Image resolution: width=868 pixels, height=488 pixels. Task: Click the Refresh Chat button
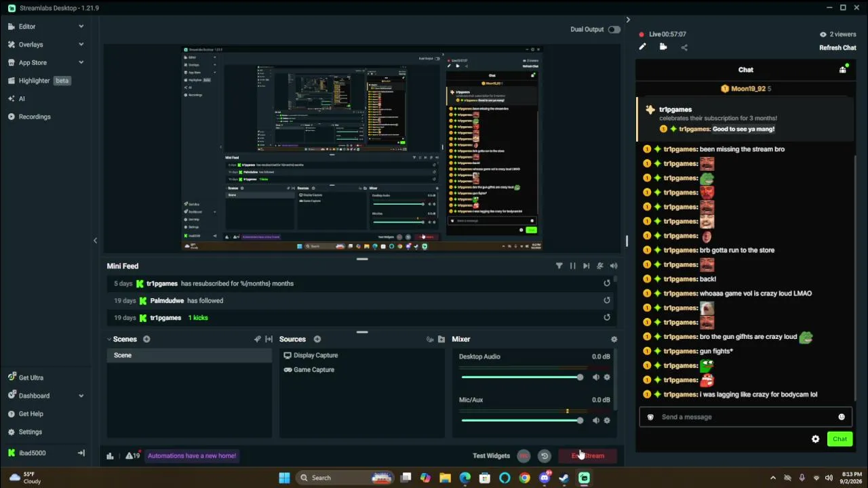pos(837,47)
